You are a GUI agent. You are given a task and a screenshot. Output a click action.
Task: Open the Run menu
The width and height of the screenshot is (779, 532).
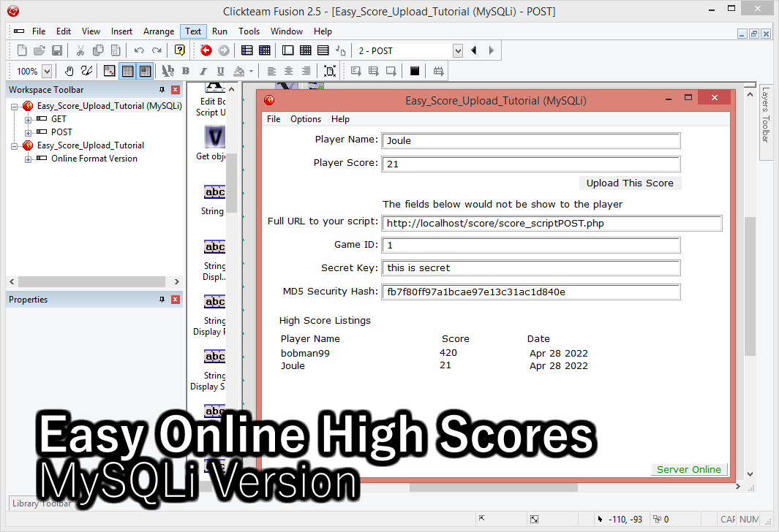pyautogui.click(x=219, y=31)
